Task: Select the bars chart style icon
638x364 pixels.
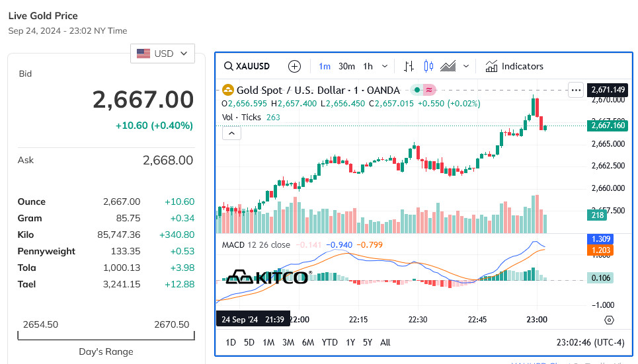Action: click(x=409, y=66)
